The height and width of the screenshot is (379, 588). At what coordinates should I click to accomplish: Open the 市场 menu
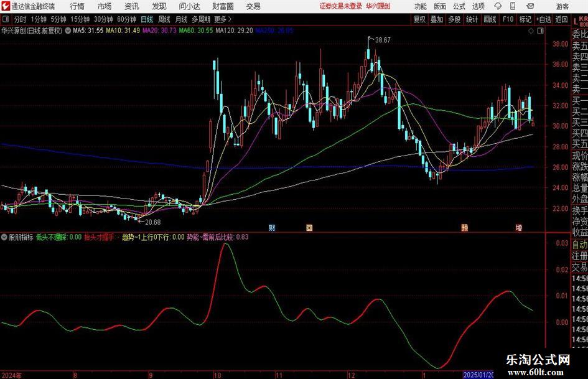tap(105, 6)
